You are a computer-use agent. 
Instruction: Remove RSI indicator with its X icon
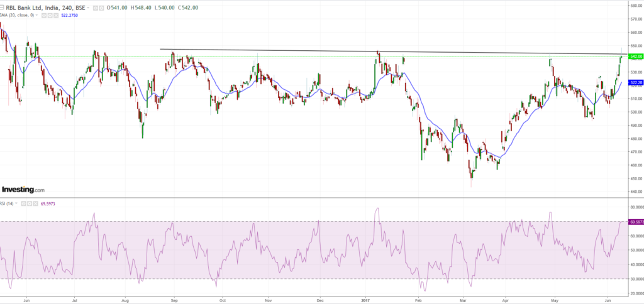click(36, 204)
